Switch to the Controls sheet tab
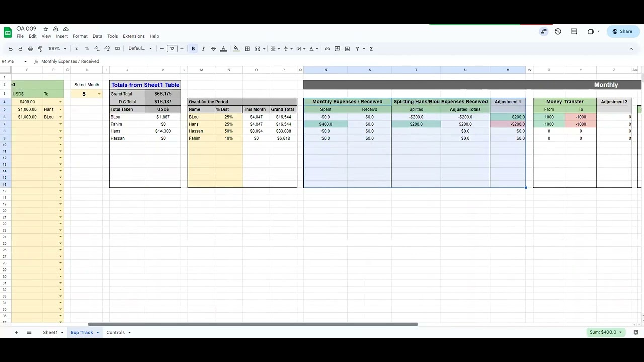This screenshot has width=644, height=362. click(115, 332)
